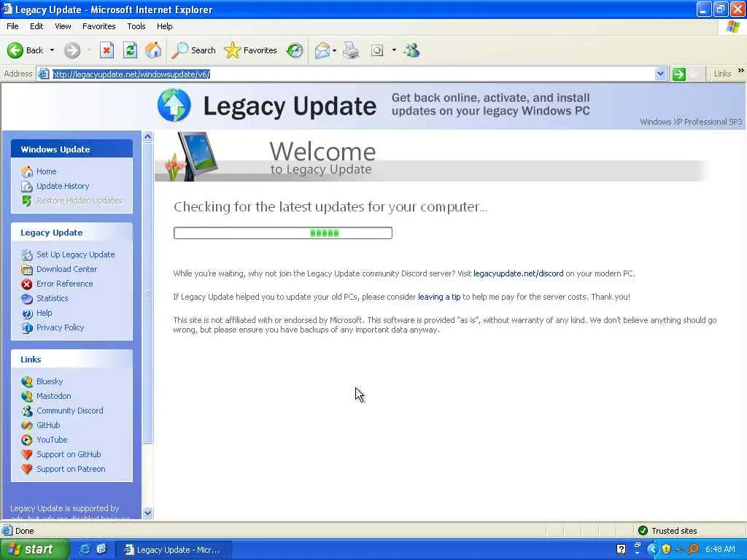Click the Print toolbar icon
Viewport: 747px width, 560px height.
(x=351, y=50)
